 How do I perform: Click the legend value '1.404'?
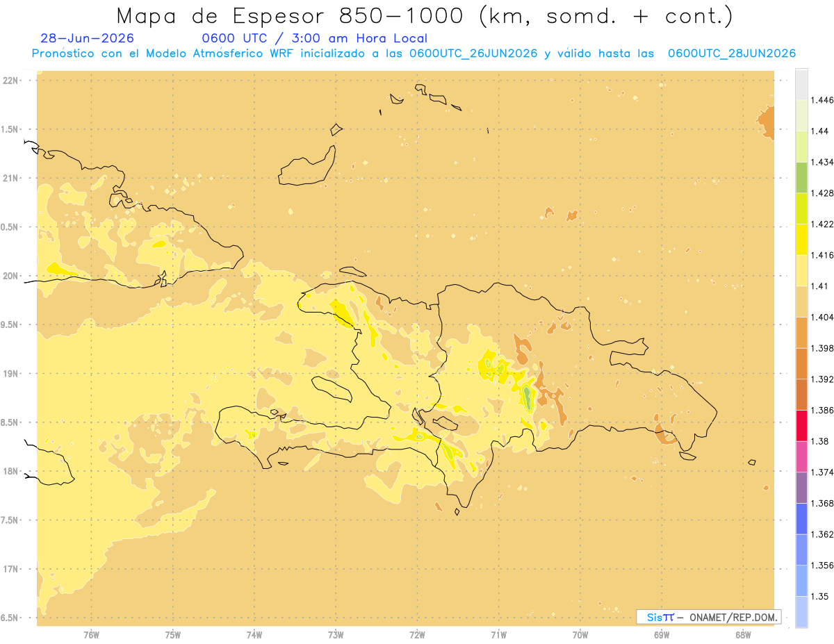pos(821,317)
